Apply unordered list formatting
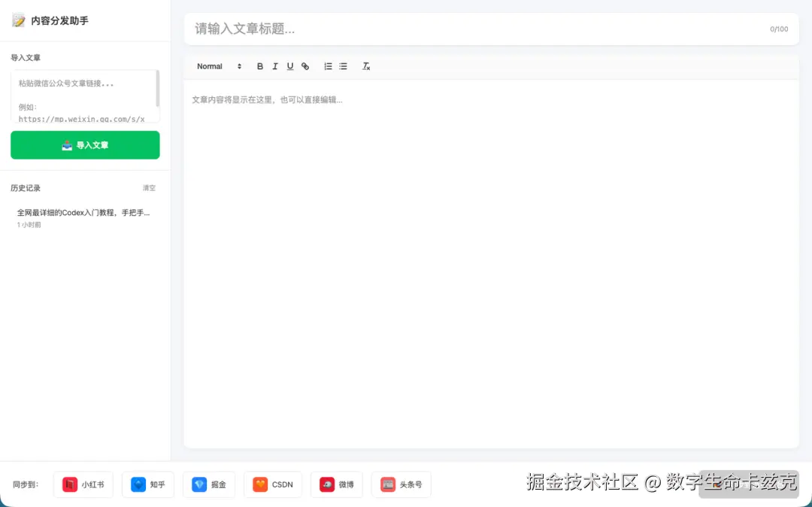This screenshot has height=507, width=812. point(344,66)
